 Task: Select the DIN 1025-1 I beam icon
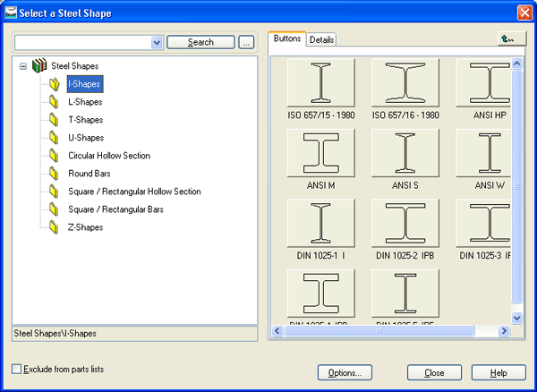(321, 224)
